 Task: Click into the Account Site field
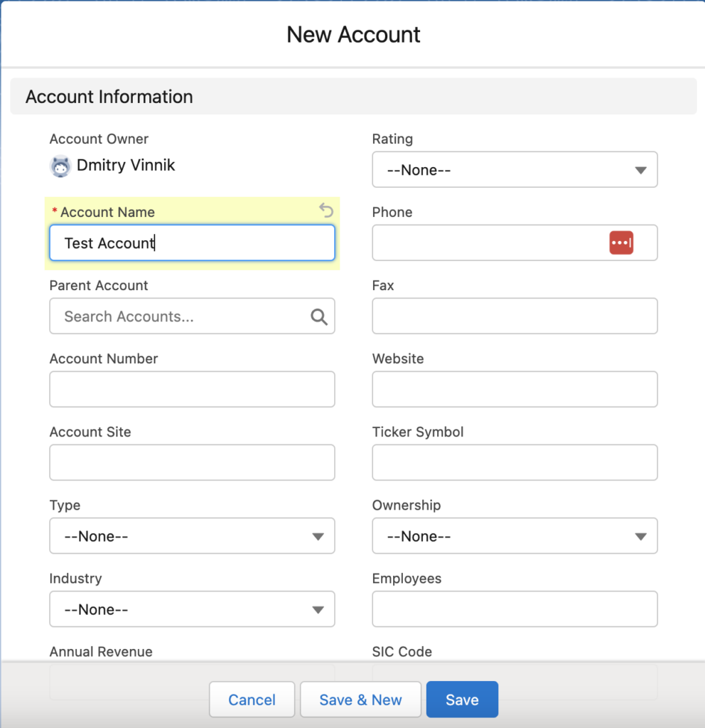192,463
